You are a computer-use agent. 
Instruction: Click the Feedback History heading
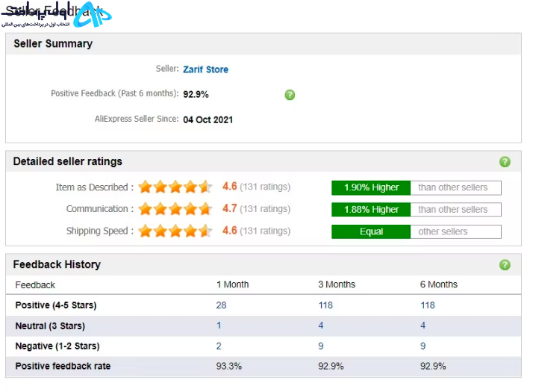(57, 264)
